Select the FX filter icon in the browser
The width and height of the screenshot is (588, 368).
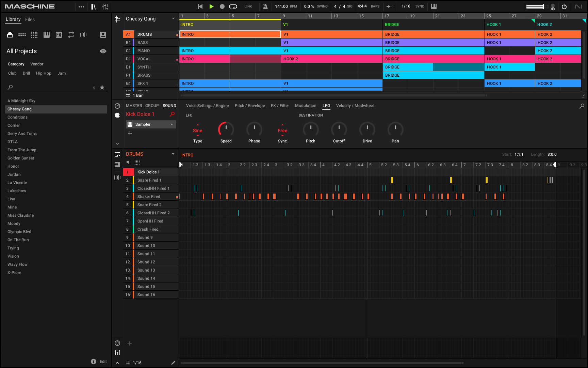[x=59, y=34]
